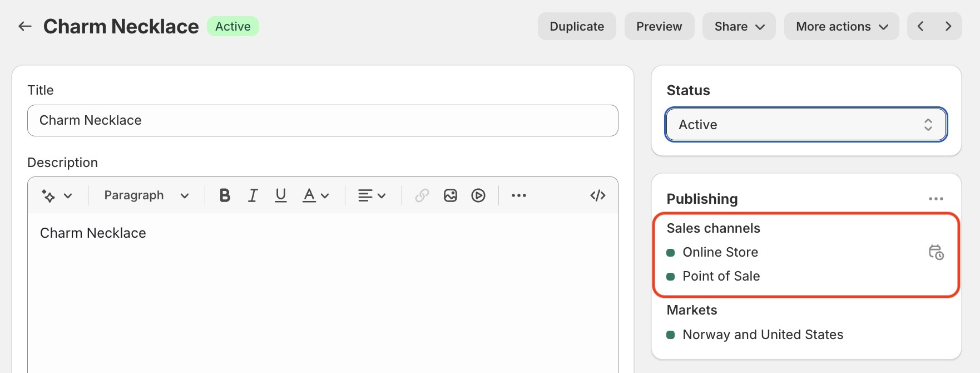The image size is (980, 373).
Task: Click the Markets heading
Action: click(692, 310)
